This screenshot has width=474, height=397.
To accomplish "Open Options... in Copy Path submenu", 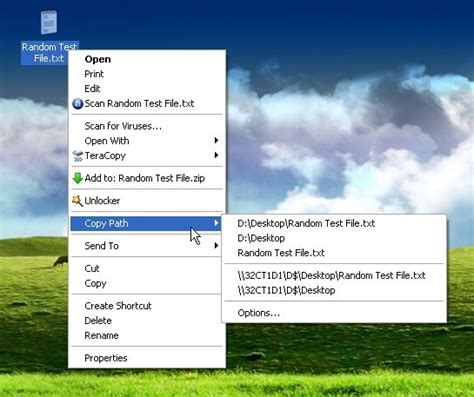I will coord(334,313).
